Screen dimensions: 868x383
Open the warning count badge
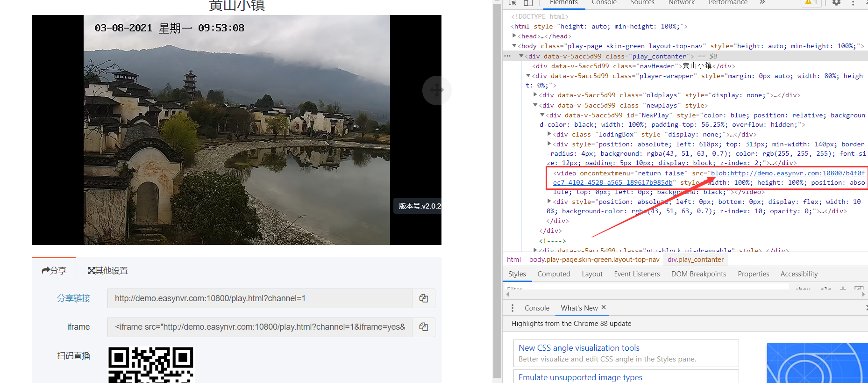pyautogui.click(x=811, y=2)
